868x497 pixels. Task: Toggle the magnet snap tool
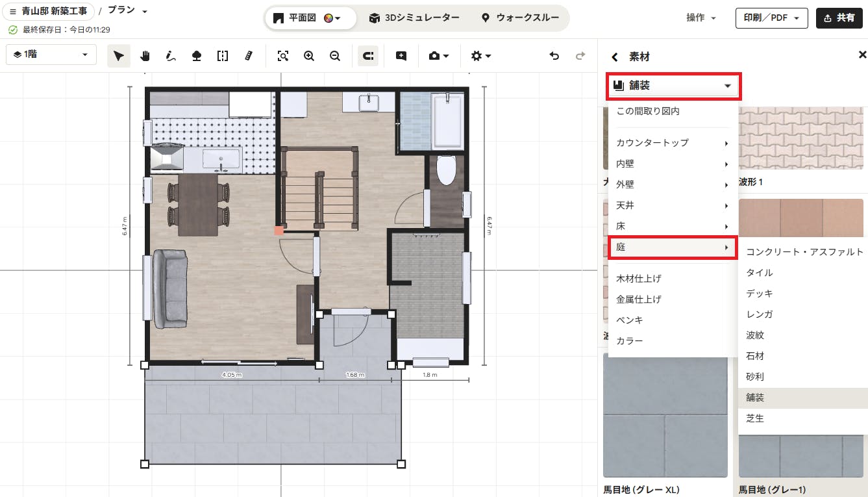(x=368, y=56)
